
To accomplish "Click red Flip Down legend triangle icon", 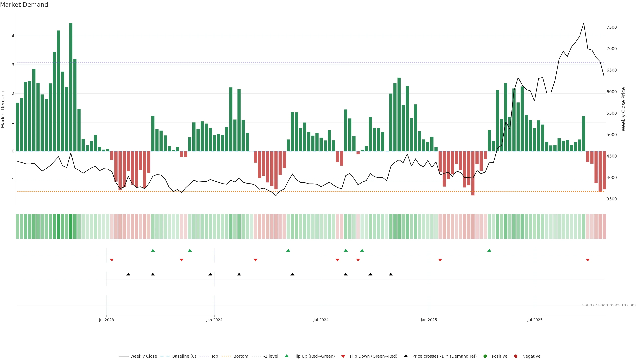I will (x=343, y=356).
